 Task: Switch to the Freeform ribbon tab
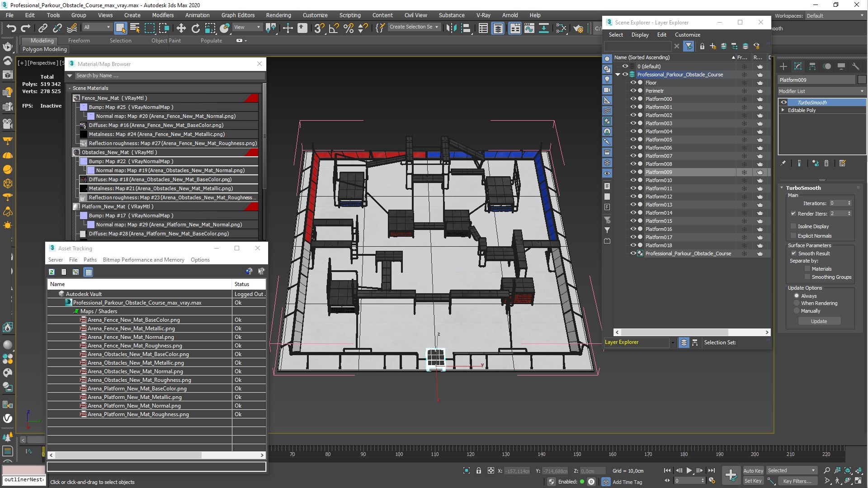[79, 41]
